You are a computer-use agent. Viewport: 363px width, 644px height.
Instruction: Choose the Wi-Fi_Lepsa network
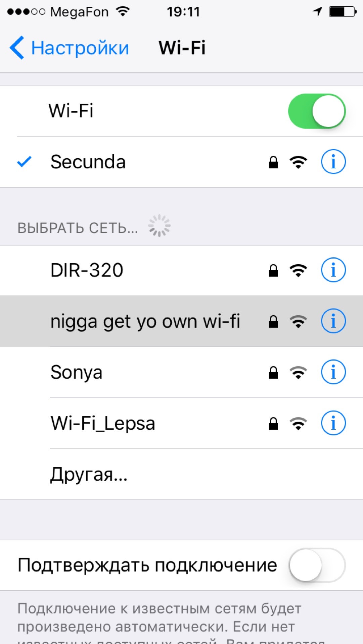181,423
